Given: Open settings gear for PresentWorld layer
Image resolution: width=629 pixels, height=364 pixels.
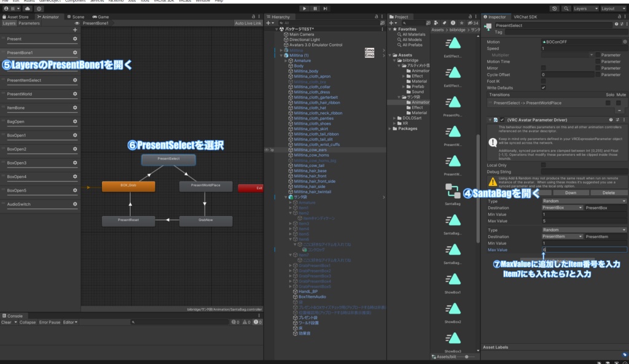Looking at the screenshot, I should pyautogui.click(x=75, y=94).
